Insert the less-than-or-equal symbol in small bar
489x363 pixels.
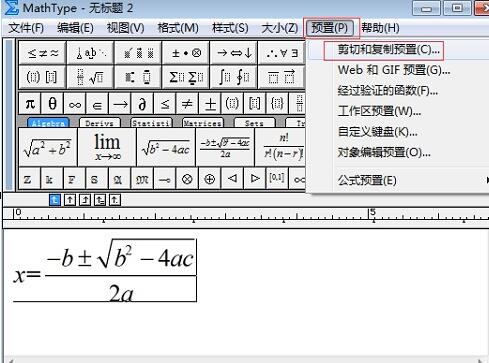pos(165,104)
